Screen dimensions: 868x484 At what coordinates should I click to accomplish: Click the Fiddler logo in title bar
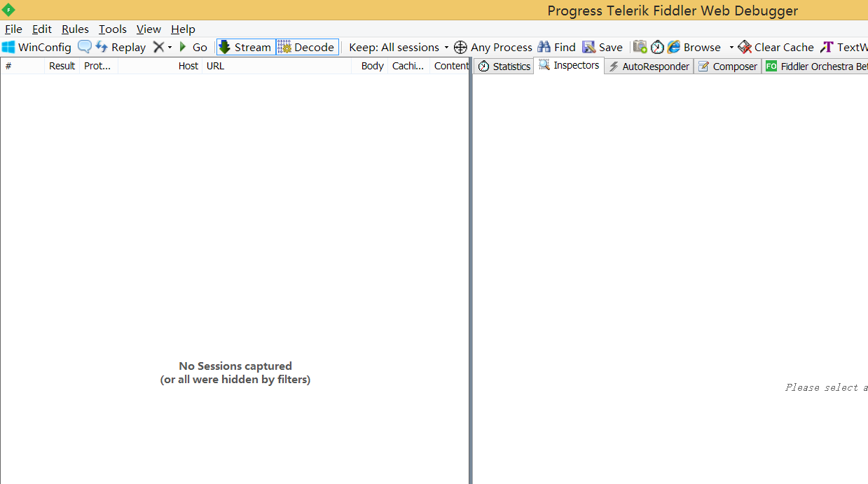pyautogui.click(x=8, y=10)
